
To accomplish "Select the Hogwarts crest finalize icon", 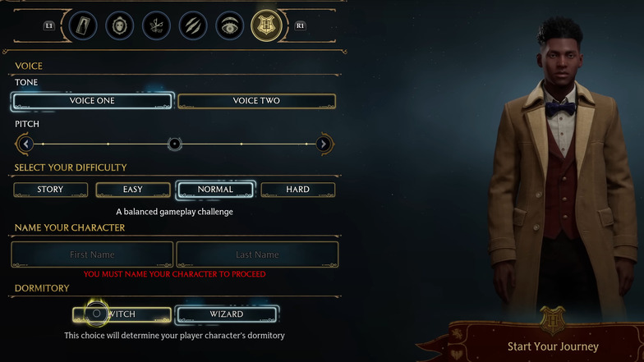I will coord(266,26).
